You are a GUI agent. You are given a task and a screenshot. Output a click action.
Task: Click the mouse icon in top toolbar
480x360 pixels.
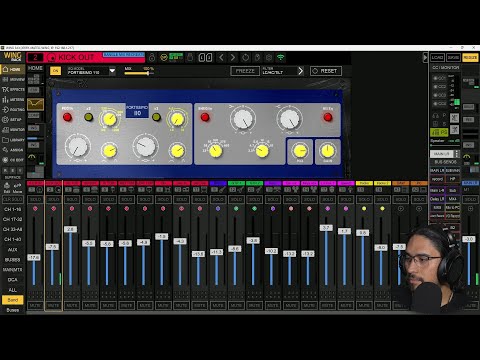pos(257,58)
